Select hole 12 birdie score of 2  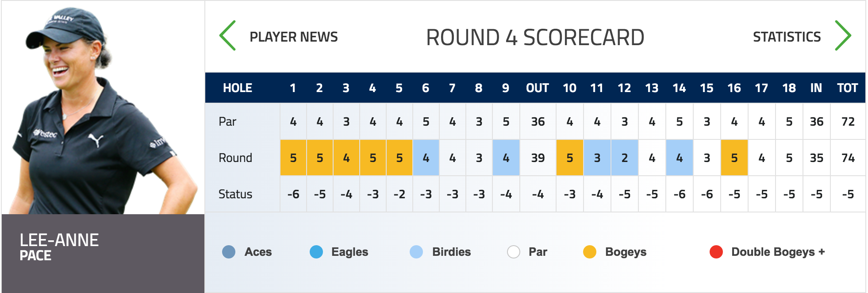[x=624, y=158]
